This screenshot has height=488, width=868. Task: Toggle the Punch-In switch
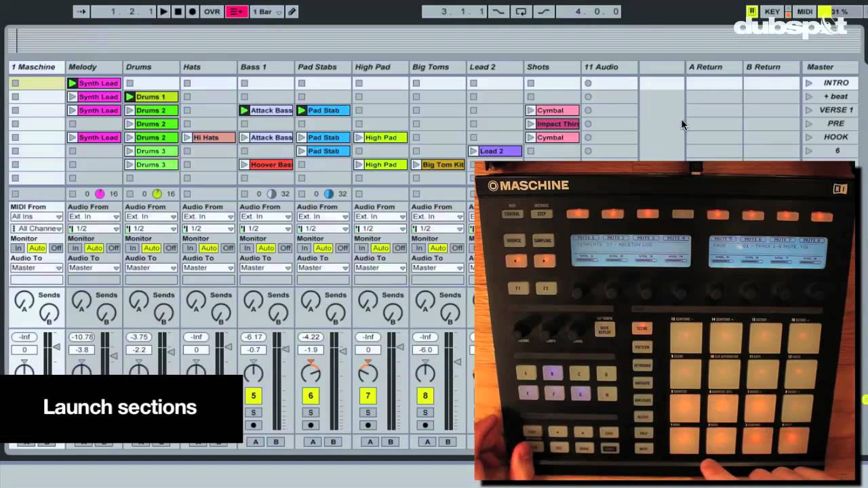click(498, 12)
